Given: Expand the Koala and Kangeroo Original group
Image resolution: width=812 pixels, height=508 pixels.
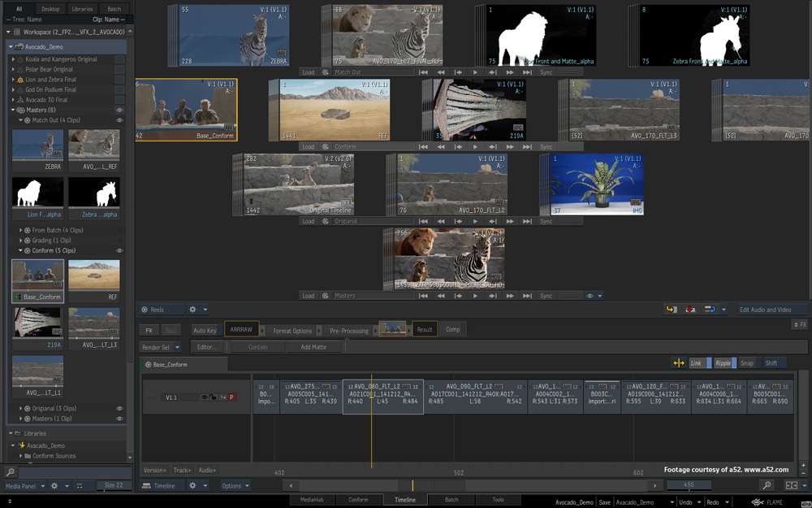Looking at the screenshot, I should 14,59.
